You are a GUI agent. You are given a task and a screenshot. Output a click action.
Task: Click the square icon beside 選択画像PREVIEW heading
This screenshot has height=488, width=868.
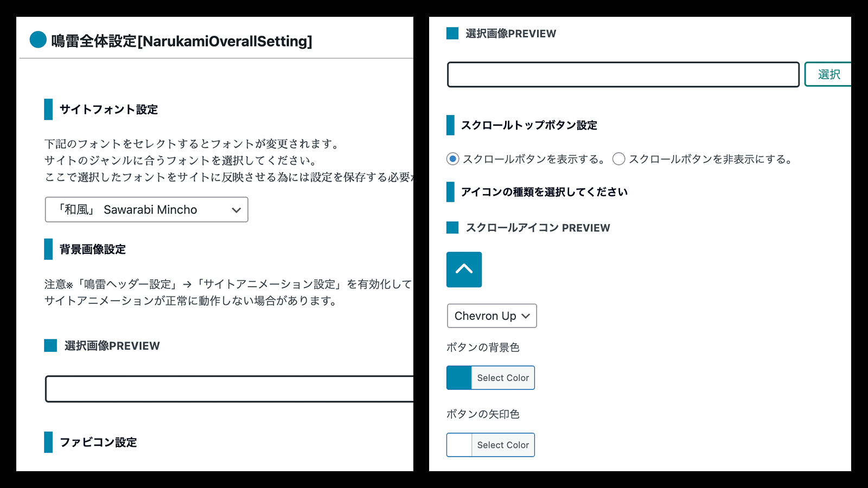[451, 34]
